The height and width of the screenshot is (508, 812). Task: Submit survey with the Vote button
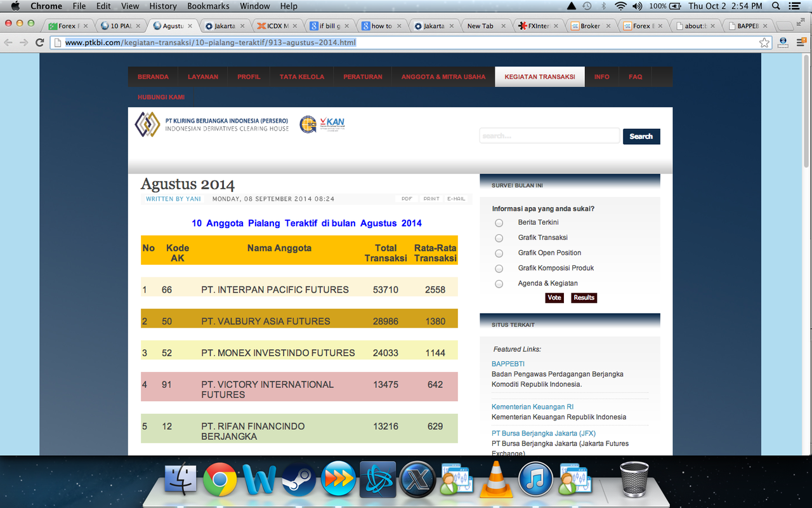tap(554, 298)
